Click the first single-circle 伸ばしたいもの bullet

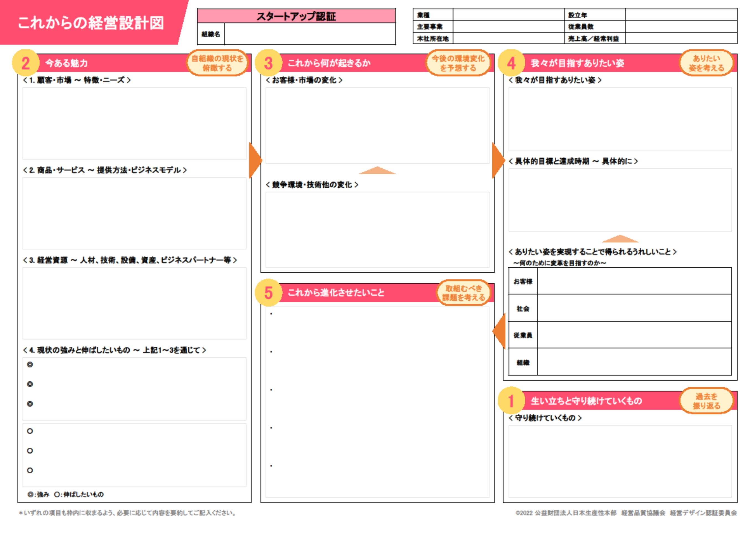click(x=30, y=431)
